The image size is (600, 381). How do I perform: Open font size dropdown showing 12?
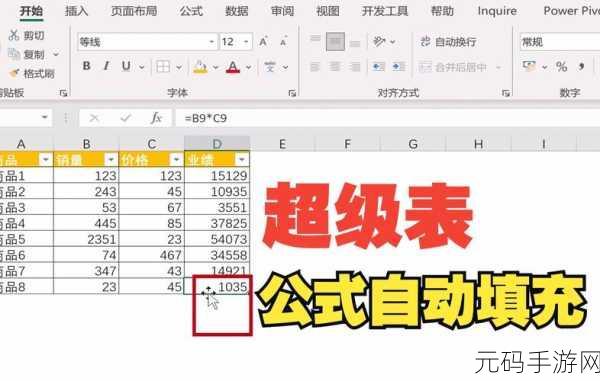click(246, 42)
